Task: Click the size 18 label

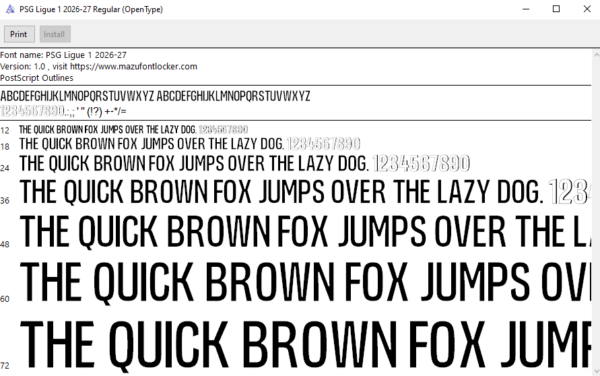Action: click(x=5, y=146)
